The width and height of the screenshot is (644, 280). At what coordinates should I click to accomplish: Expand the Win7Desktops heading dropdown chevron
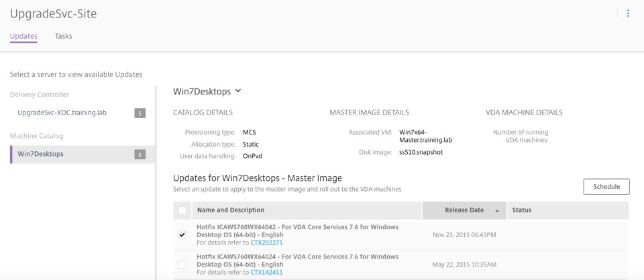(238, 91)
